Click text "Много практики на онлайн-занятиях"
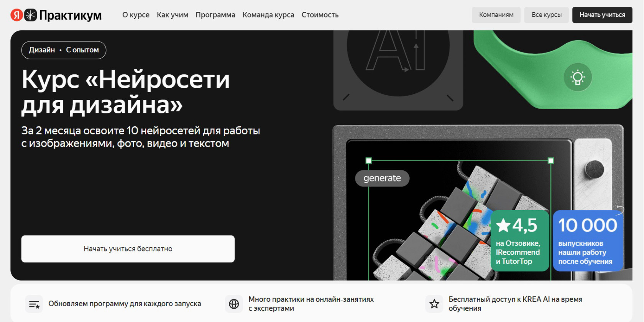644x322 pixels. tap(311, 299)
